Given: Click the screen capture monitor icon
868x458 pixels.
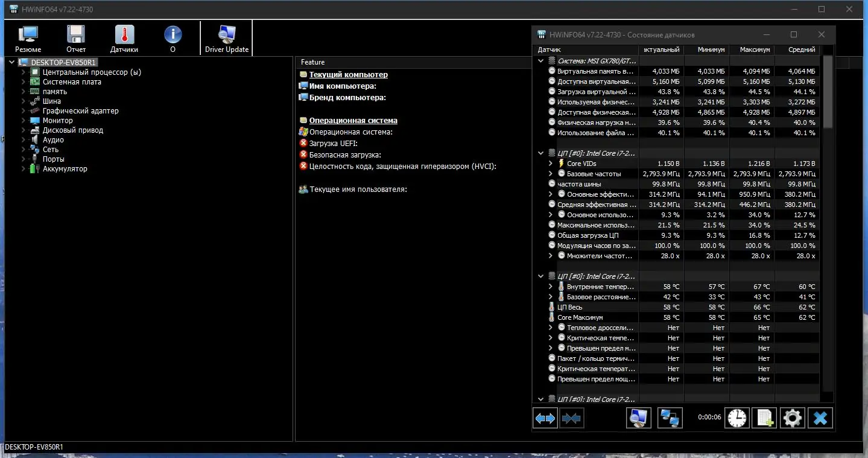Looking at the screenshot, I should [638, 417].
